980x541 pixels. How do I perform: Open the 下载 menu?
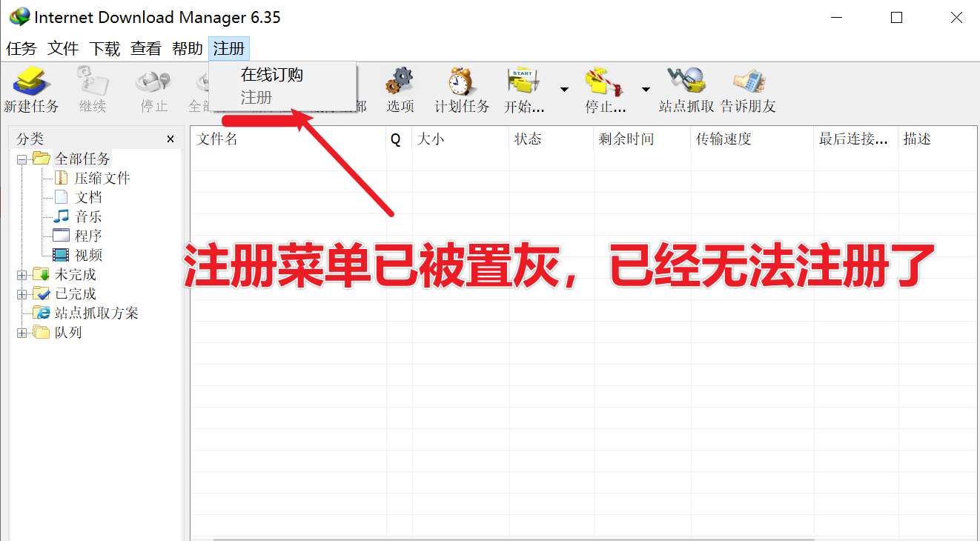point(104,48)
